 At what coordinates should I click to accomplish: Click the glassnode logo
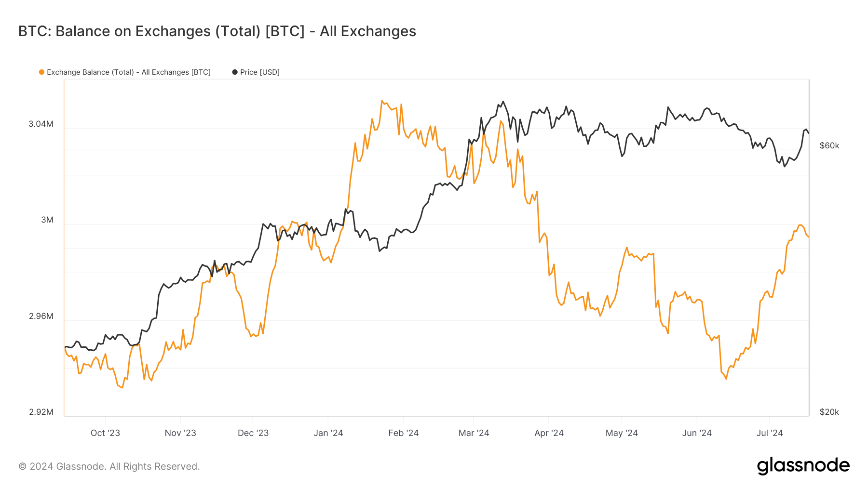[803, 466]
